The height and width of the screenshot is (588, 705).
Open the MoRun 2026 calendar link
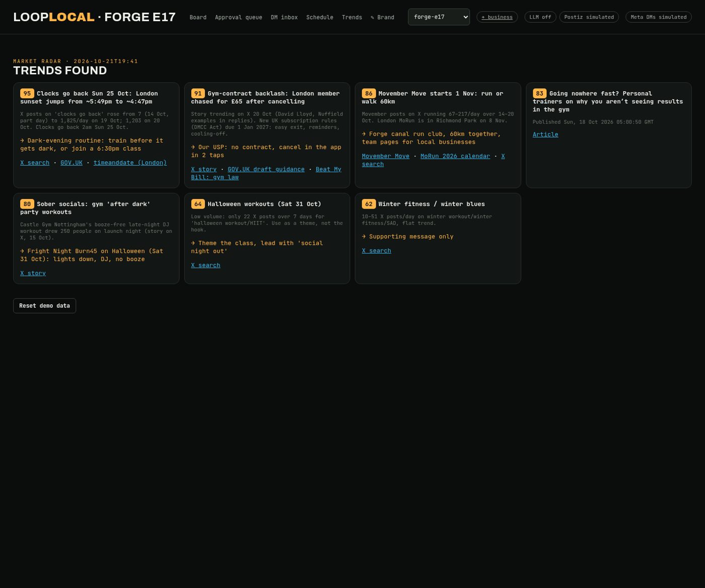455,156
